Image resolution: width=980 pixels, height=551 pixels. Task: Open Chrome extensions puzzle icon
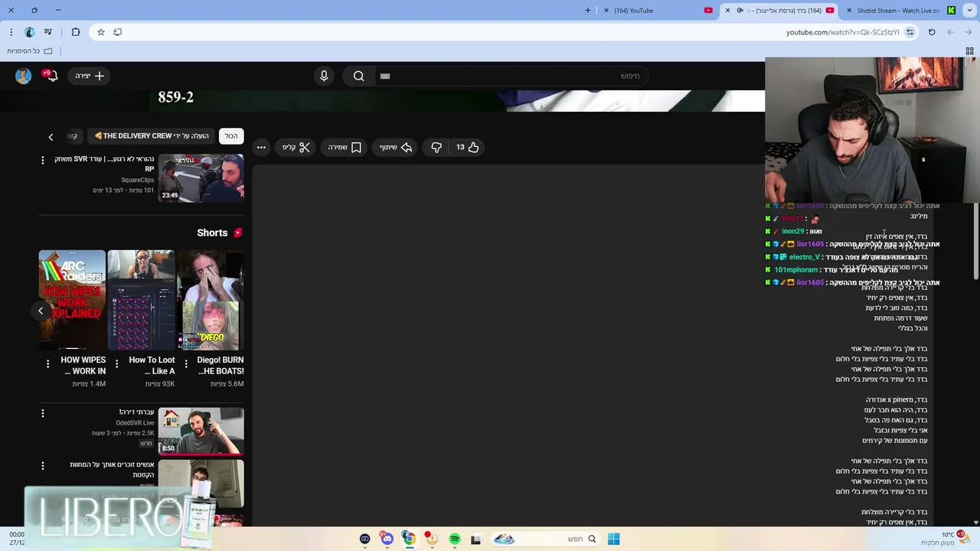tap(75, 32)
